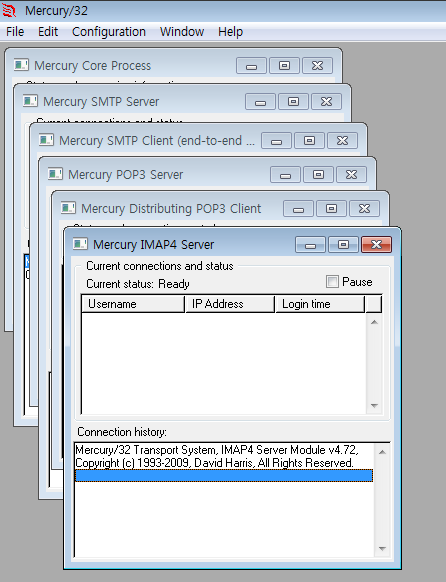Click the connections list scrollbar up arrow

[x=374, y=322]
